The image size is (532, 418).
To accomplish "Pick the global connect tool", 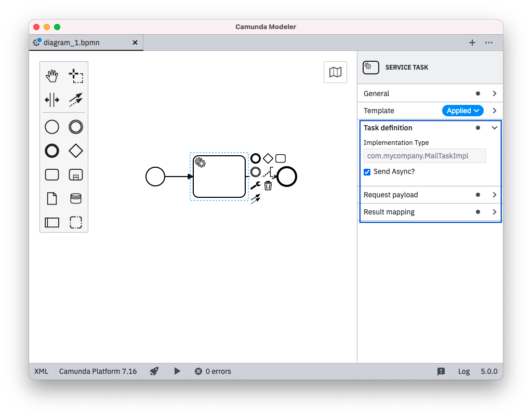I will pyautogui.click(x=76, y=100).
